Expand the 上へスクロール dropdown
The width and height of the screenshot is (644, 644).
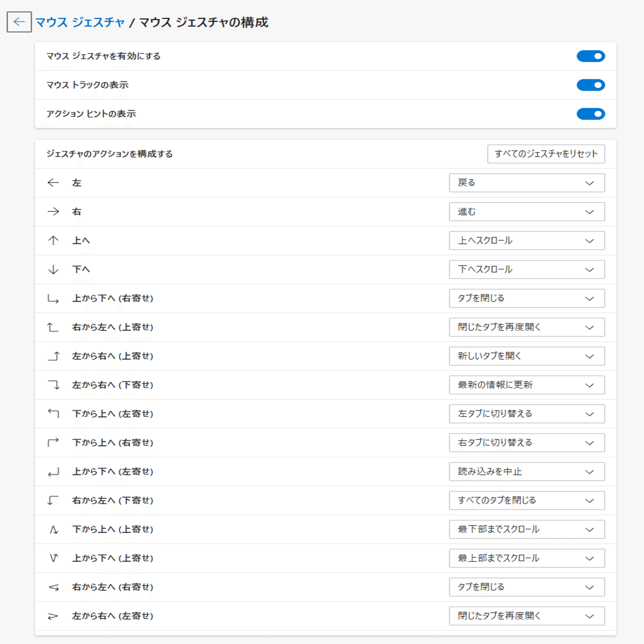pyautogui.click(x=526, y=240)
